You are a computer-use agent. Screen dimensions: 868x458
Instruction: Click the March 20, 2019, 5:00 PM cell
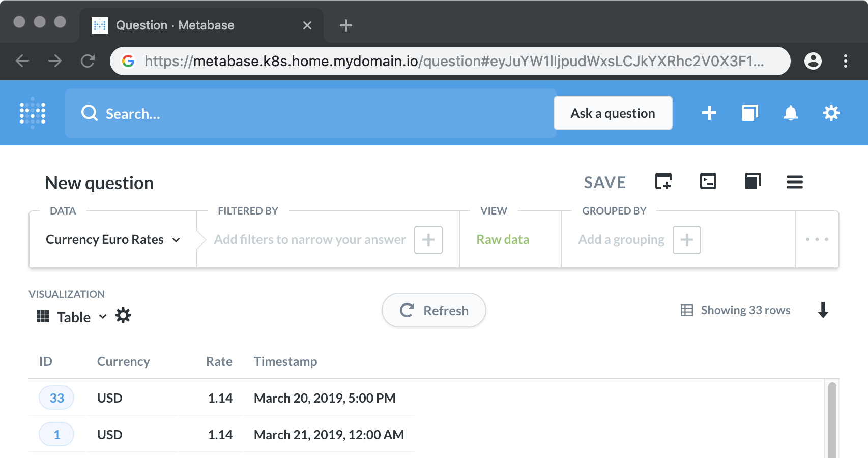click(x=325, y=398)
